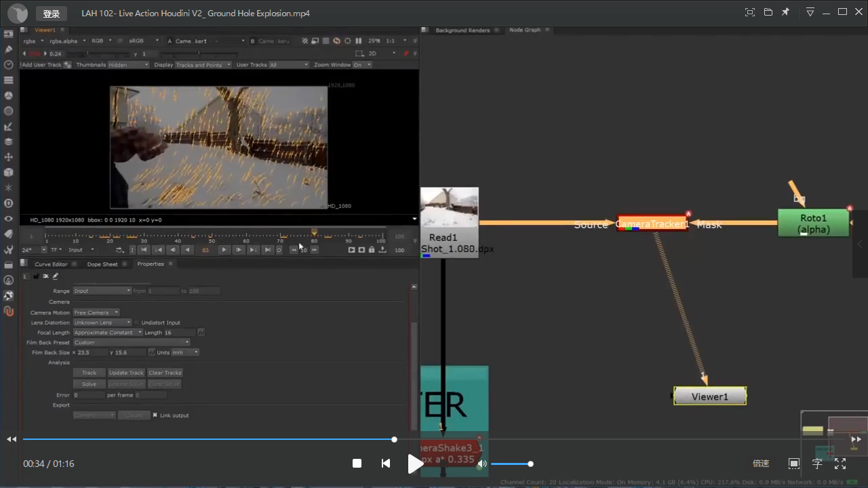
Task: Click the Length animation curve icon
Action: (201, 333)
